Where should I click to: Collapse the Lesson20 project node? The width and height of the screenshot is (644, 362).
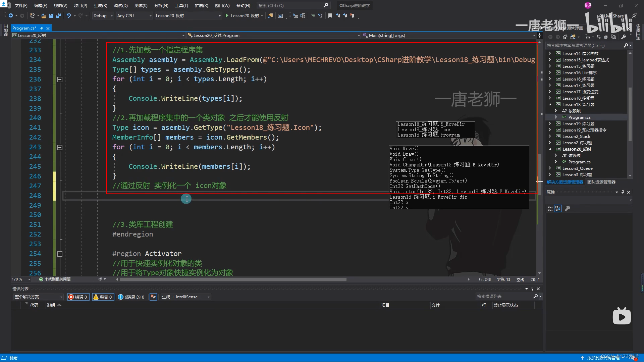click(550, 149)
